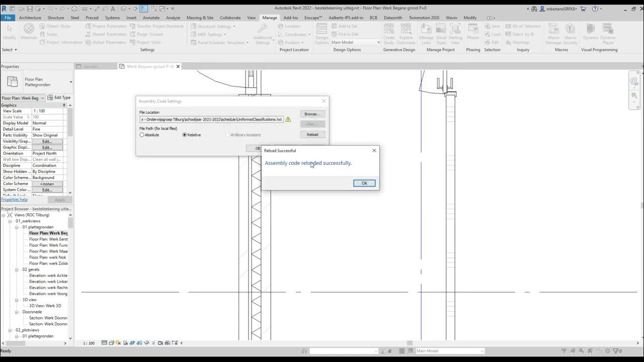Click the 1 : 100 scale in view control bar

[x=89, y=343]
